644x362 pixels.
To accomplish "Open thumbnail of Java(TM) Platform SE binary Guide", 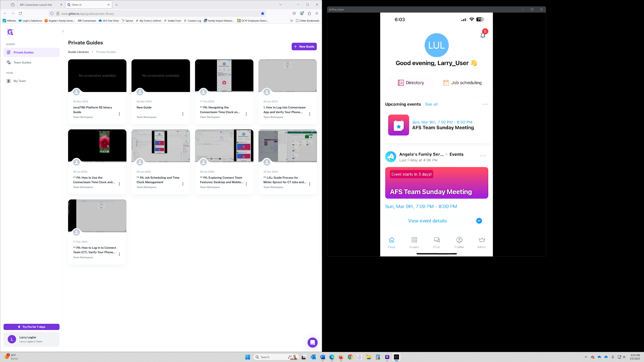I will click(97, 75).
